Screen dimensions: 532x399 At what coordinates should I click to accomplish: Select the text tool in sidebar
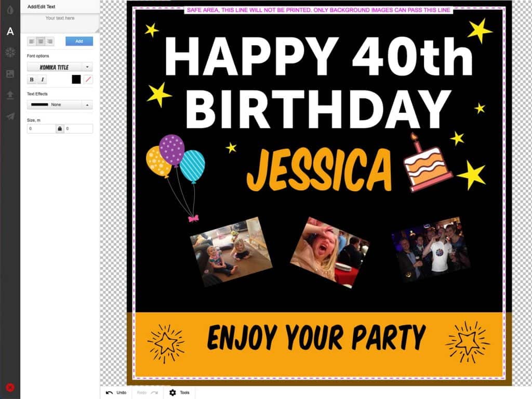[10, 32]
